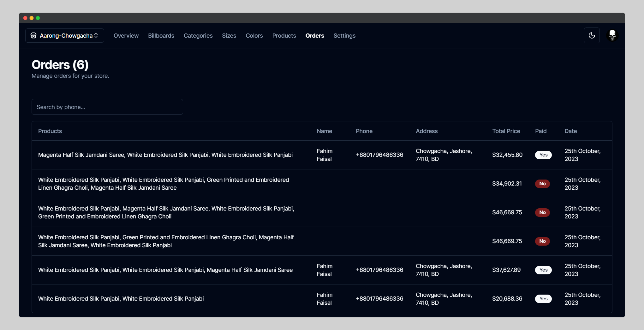This screenshot has height=330, width=644.
Task: Open the Billboards tab
Action: 161,36
